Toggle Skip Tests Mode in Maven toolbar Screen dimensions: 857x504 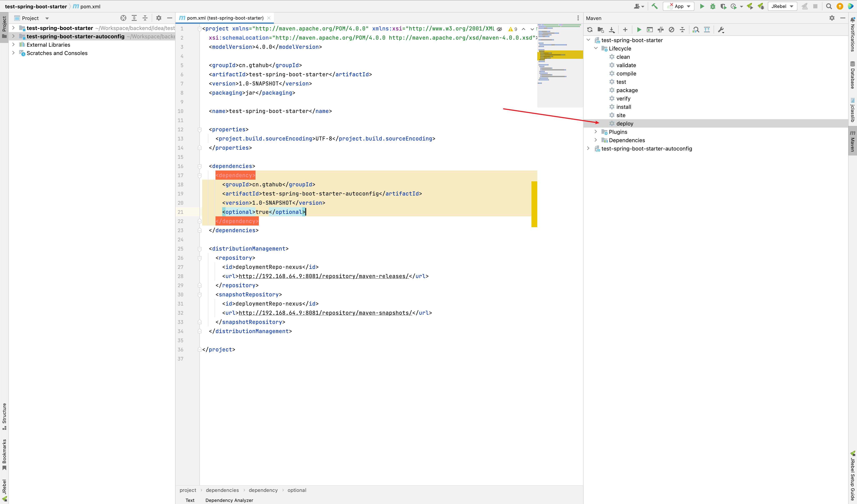(x=671, y=30)
